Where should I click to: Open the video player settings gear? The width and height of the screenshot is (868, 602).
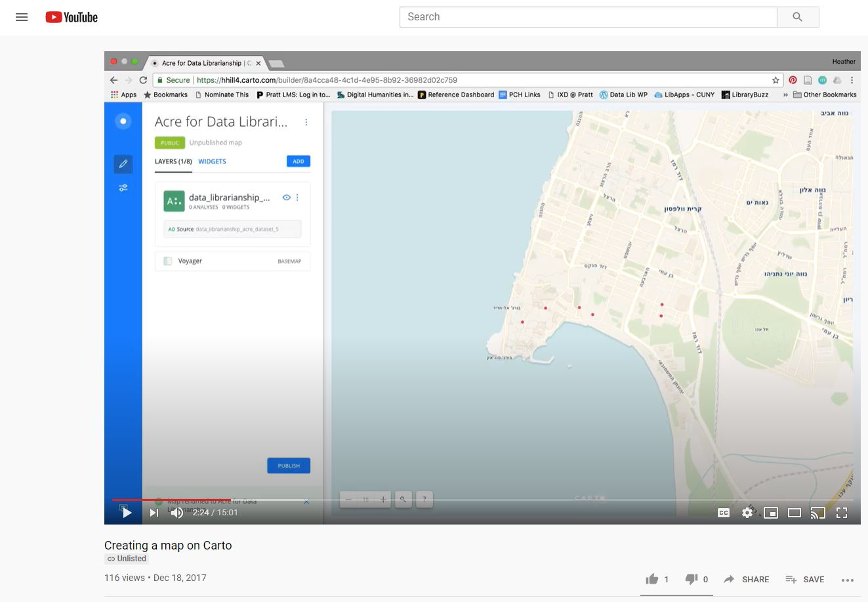747,512
